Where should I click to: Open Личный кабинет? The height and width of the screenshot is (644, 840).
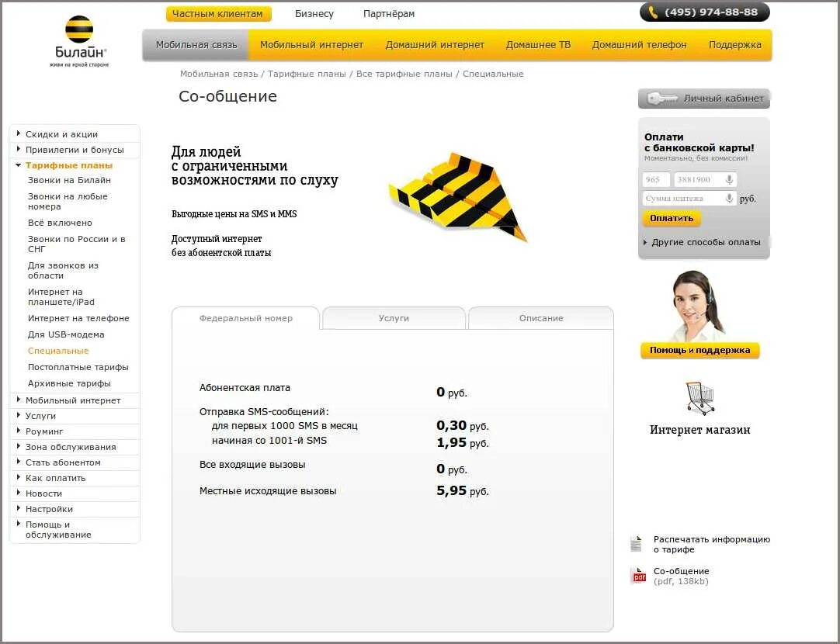point(704,99)
